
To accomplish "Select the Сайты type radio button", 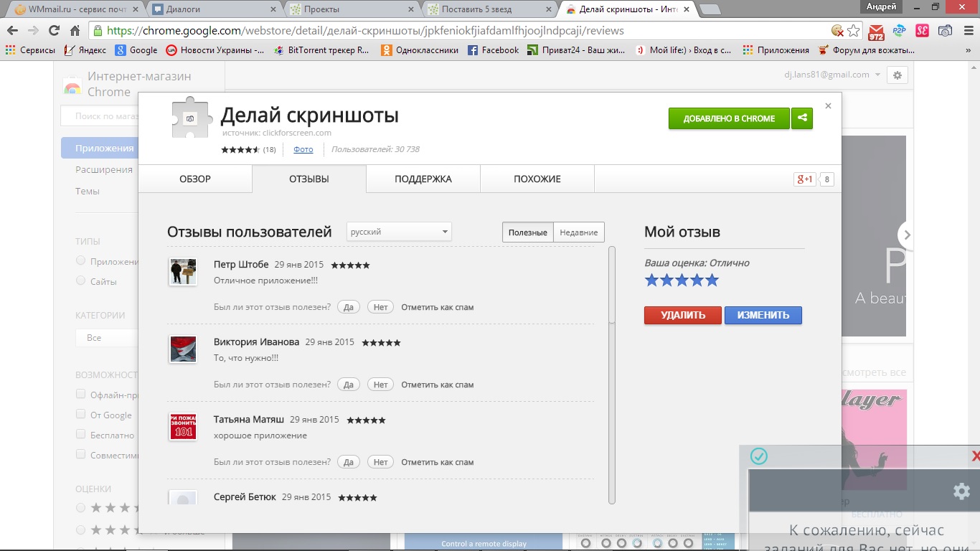I will 81,281.
